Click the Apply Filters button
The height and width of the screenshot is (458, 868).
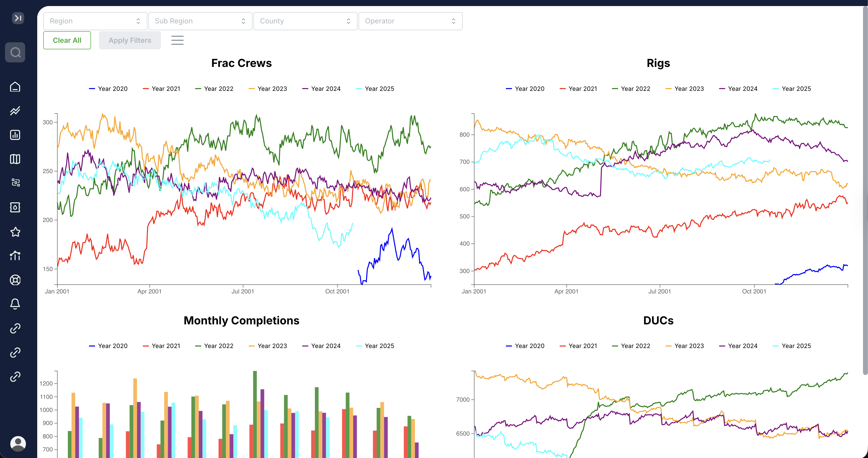[130, 40]
